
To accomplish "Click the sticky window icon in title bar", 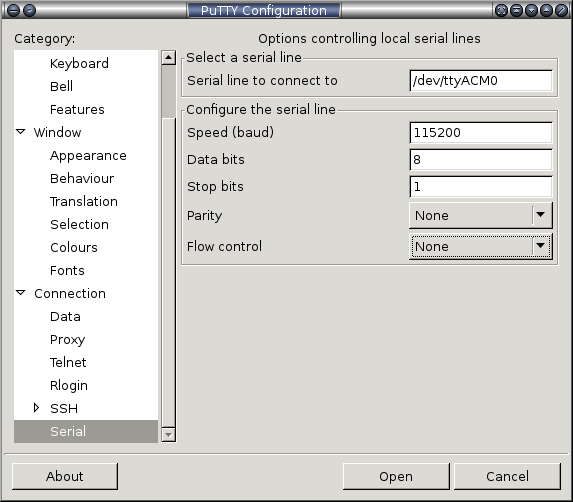I will [x=29, y=10].
